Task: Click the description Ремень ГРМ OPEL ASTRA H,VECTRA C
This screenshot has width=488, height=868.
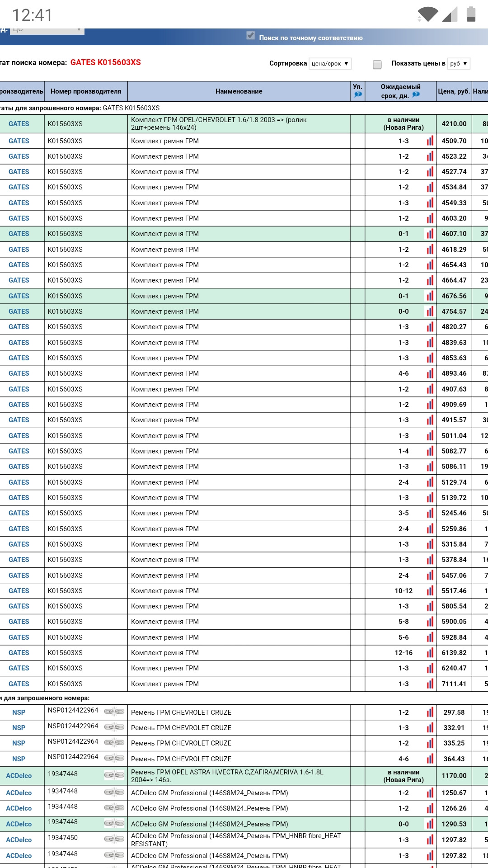Action: tap(227, 776)
